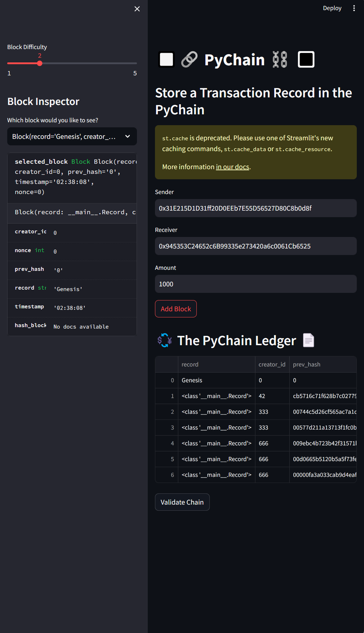The height and width of the screenshot is (633, 364).
Task: Click the 'selected_block' header text
Action: pos(41,162)
